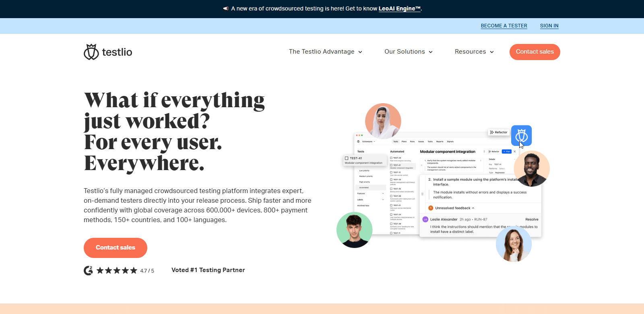Image resolution: width=644 pixels, height=314 pixels.
Task: Open the SIGN IN link
Action: 549,26
